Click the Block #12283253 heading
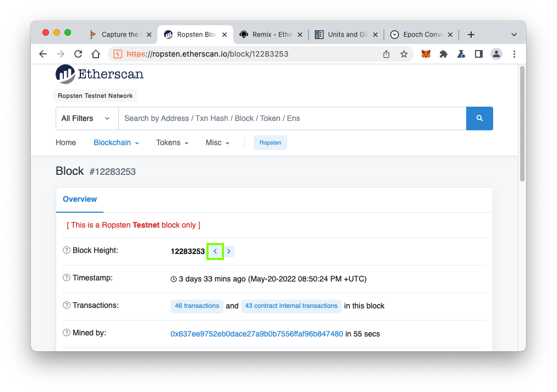The width and height of the screenshot is (557, 392). (96, 171)
